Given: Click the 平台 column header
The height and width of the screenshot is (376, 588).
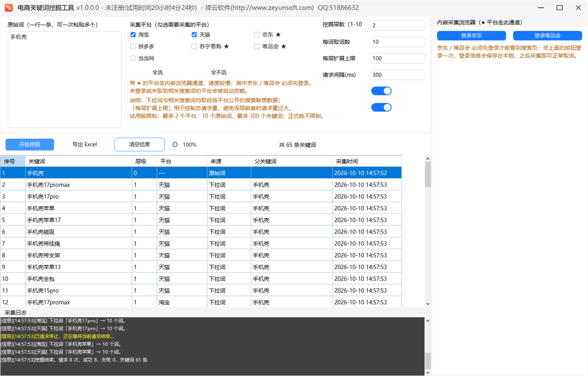Looking at the screenshot, I should (x=182, y=161).
